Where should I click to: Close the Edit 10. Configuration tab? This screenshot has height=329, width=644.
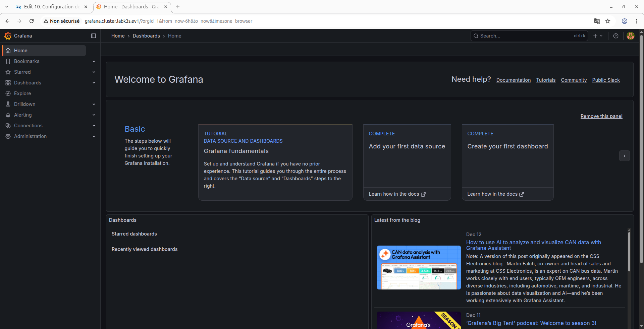[86, 7]
